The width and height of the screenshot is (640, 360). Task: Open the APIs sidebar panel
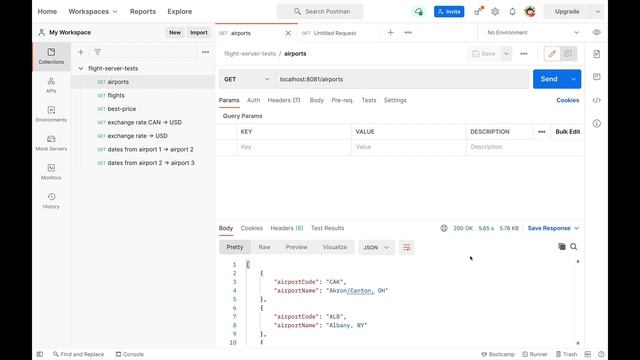(51, 85)
